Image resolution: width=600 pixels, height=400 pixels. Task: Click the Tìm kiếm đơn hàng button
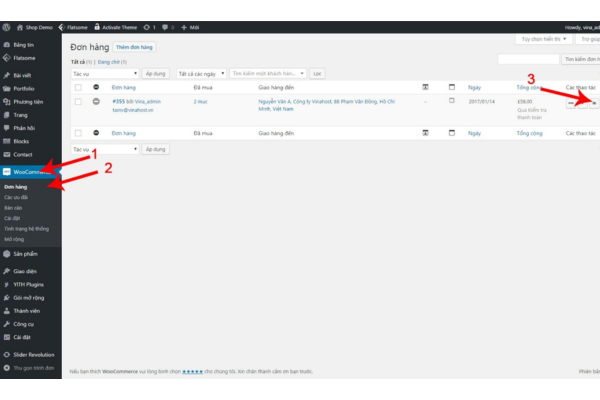click(581, 59)
